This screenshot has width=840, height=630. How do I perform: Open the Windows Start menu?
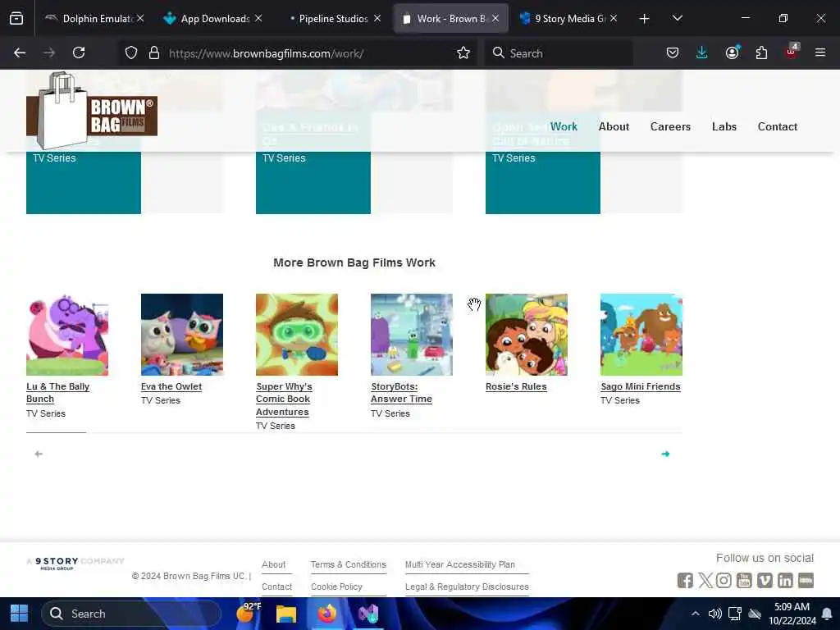coord(20,614)
